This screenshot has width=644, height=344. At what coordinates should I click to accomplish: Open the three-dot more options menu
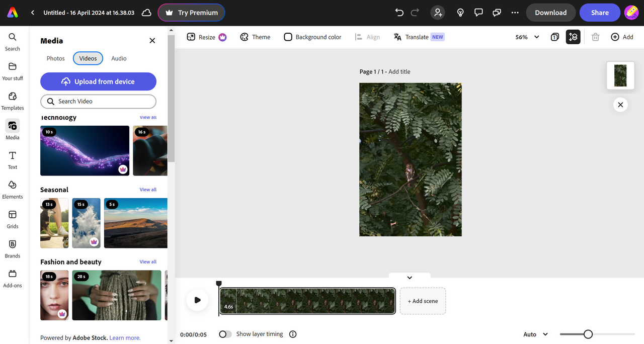(515, 13)
